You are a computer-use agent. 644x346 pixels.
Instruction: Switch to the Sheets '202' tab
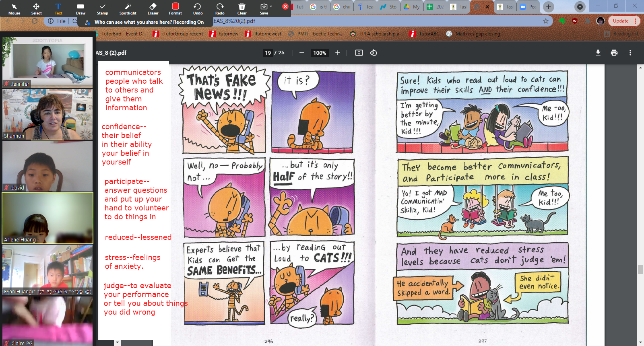[x=436, y=7]
